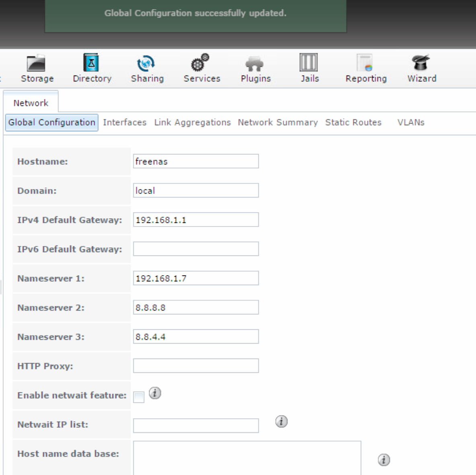The image size is (476, 475).
Task: Click the Host name data base text area
Action: pyautogui.click(x=247, y=458)
